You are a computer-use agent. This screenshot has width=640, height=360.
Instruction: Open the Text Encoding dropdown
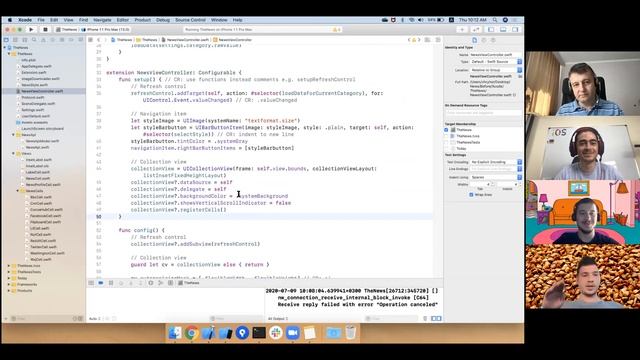[x=496, y=162]
